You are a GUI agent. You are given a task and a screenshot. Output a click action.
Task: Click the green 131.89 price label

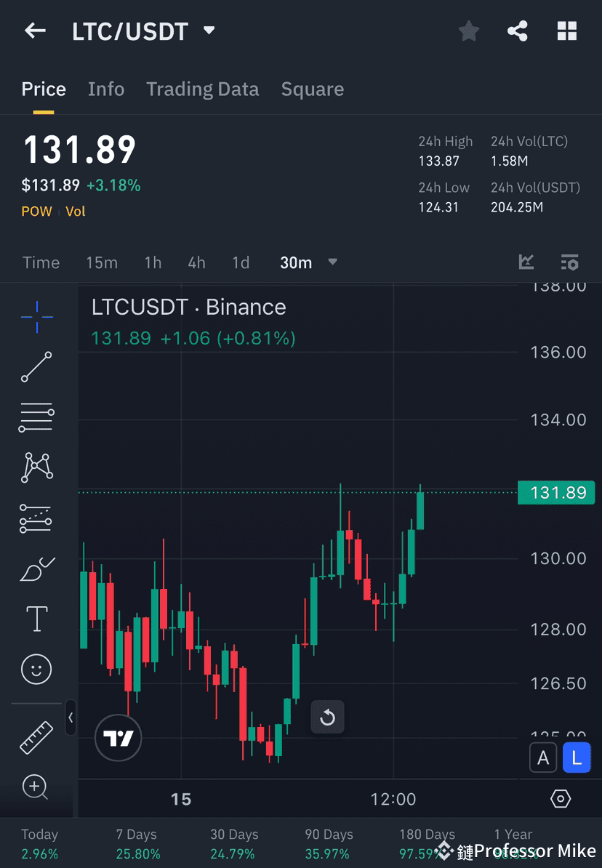(556, 493)
